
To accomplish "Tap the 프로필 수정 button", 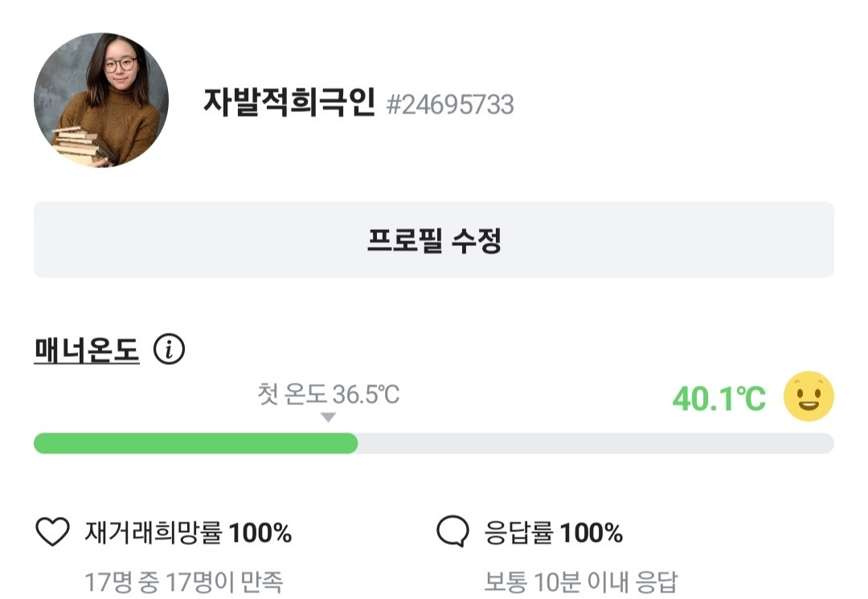I will click(x=433, y=240).
